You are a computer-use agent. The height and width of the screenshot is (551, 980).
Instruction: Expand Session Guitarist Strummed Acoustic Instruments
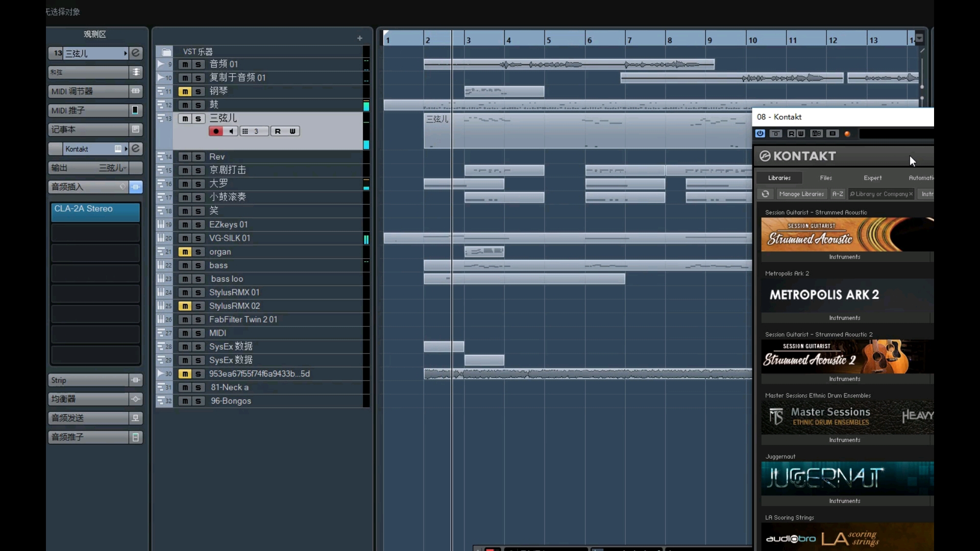coord(845,257)
